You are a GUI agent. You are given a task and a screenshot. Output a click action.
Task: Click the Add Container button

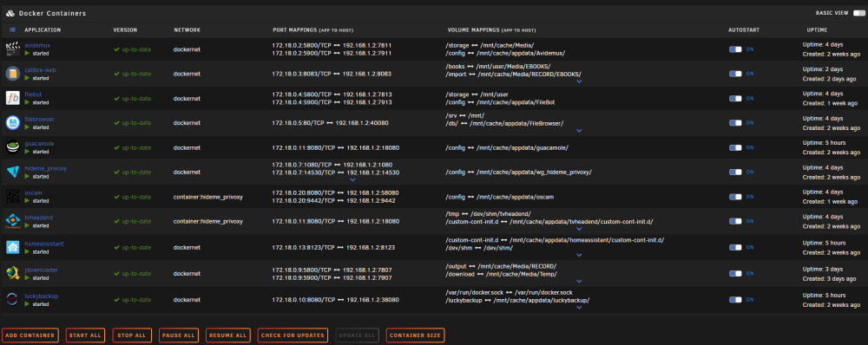pyautogui.click(x=30, y=335)
